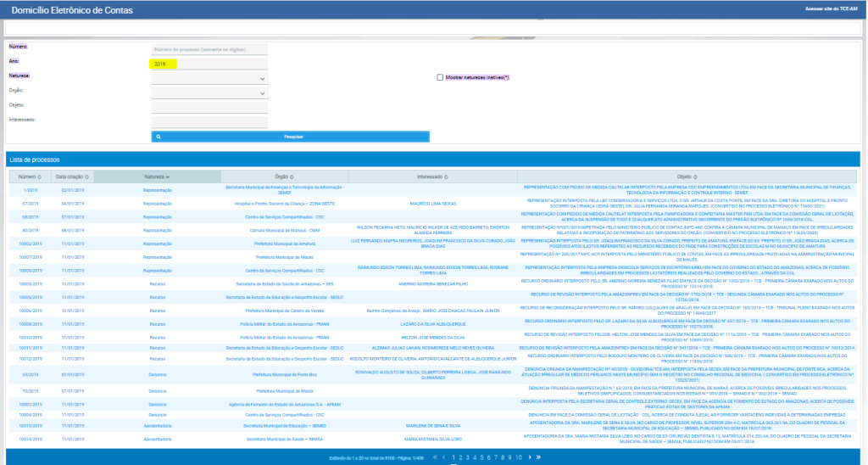The height and width of the screenshot is (465, 868).
Task: Expand the Órgão combo box
Action: pyautogui.click(x=209, y=92)
